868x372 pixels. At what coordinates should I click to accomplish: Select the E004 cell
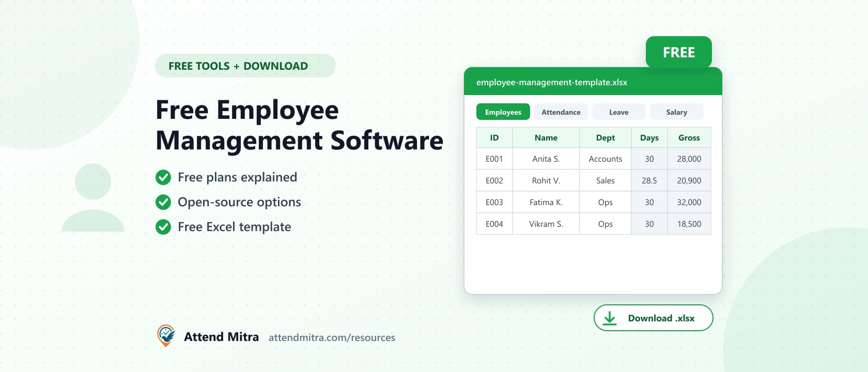(494, 224)
